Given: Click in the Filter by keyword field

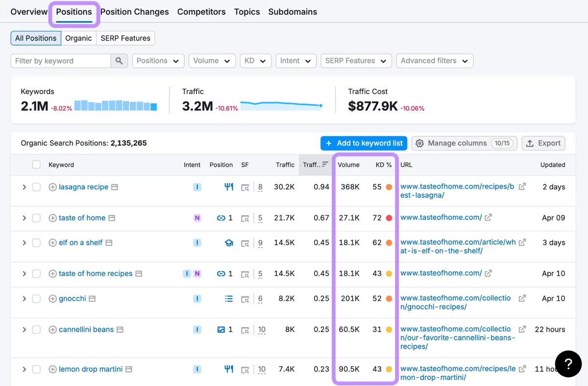Looking at the screenshot, I should 61,61.
